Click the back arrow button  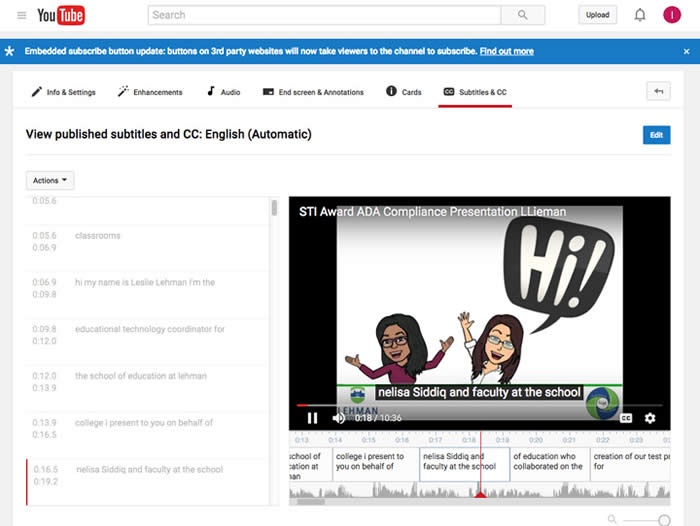(658, 92)
